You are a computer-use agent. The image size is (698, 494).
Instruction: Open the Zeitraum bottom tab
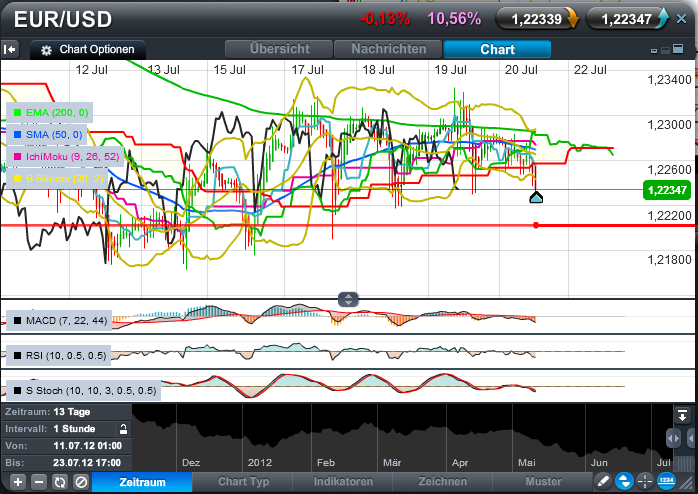pyautogui.click(x=142, y=482)
